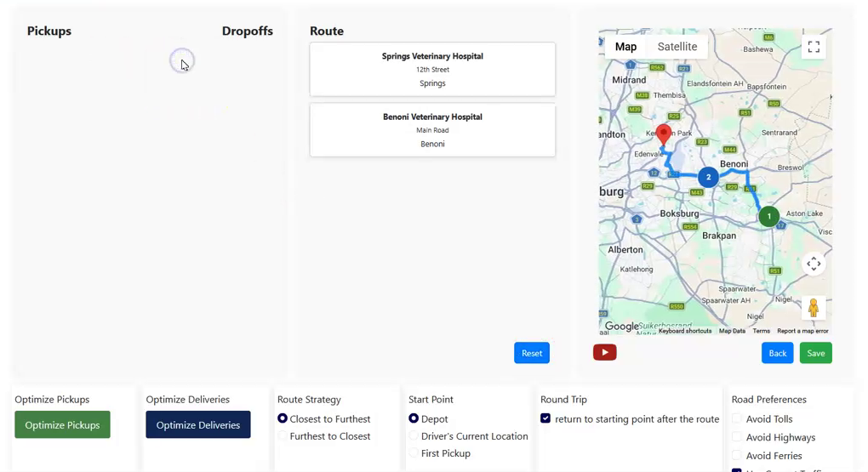Enable Avoid Tolls preference

[737, 418]
